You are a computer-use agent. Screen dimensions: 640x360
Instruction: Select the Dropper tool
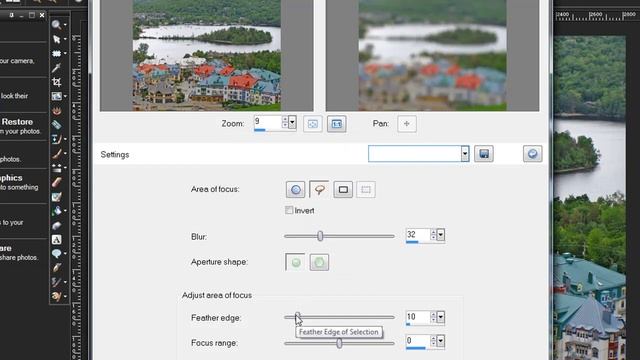click(x=56, y=68)
